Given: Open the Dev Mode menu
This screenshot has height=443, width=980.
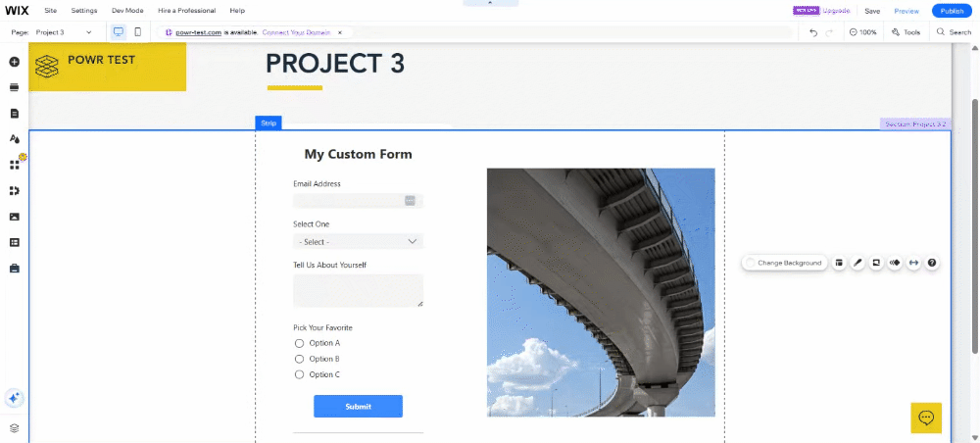Looking at the screenshot, I should click(x=127, y=11).
